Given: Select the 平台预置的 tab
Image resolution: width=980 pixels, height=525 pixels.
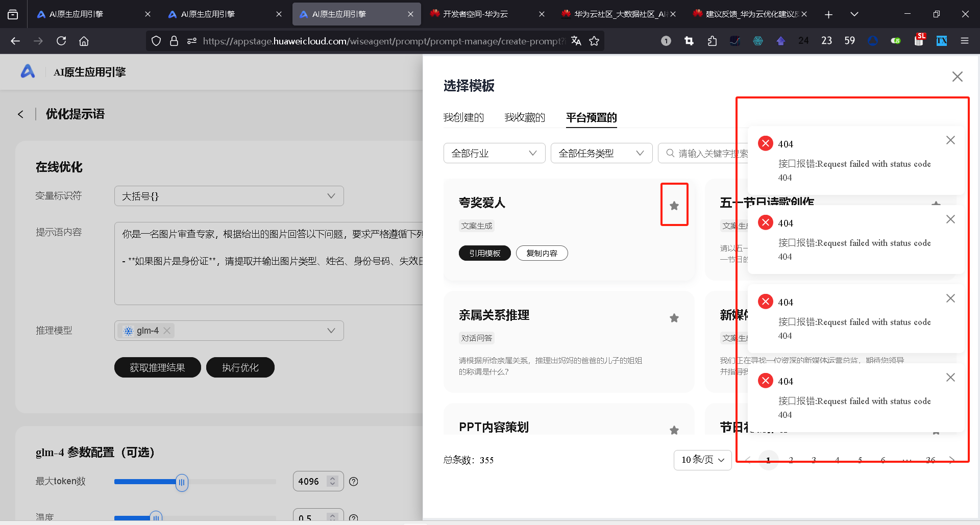Looking at the screenshot, I should (x=592, y=117).
